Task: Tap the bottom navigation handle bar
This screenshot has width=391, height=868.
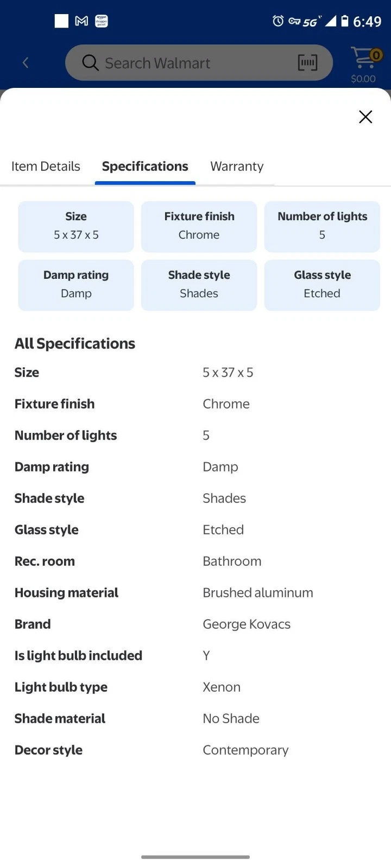Action: coord(195,857)
